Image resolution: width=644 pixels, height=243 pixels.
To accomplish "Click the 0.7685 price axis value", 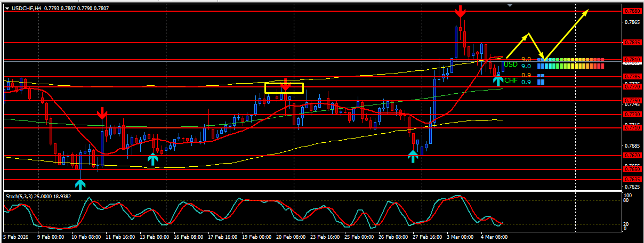I will point(633,145).
